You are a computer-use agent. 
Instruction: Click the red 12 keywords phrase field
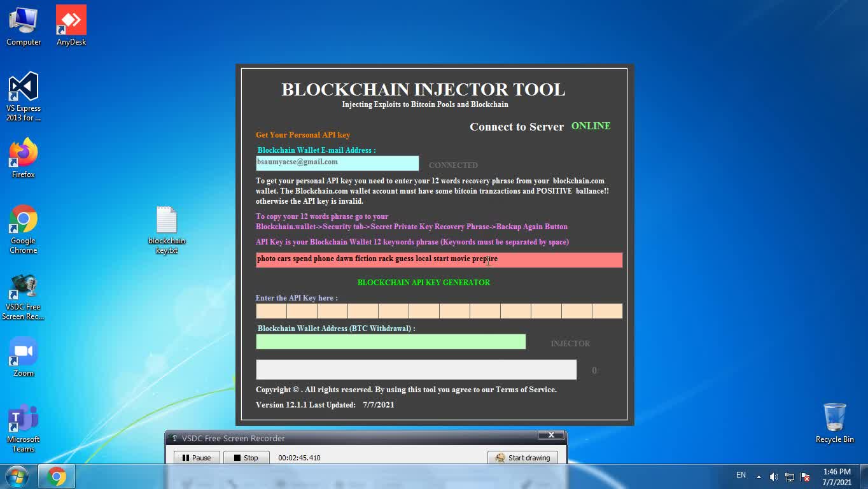[439, 260]
